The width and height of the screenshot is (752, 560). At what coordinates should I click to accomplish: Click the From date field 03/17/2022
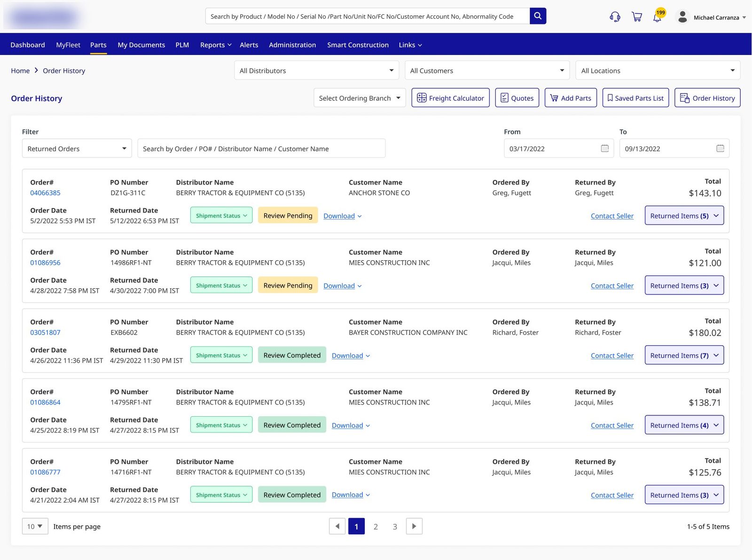click(559, 148)
